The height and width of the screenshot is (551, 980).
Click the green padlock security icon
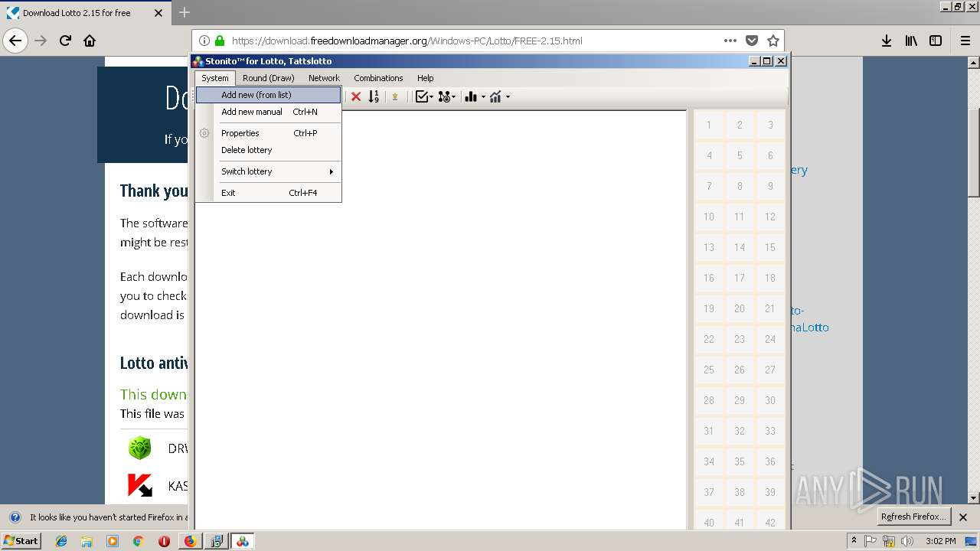(220, 41)
